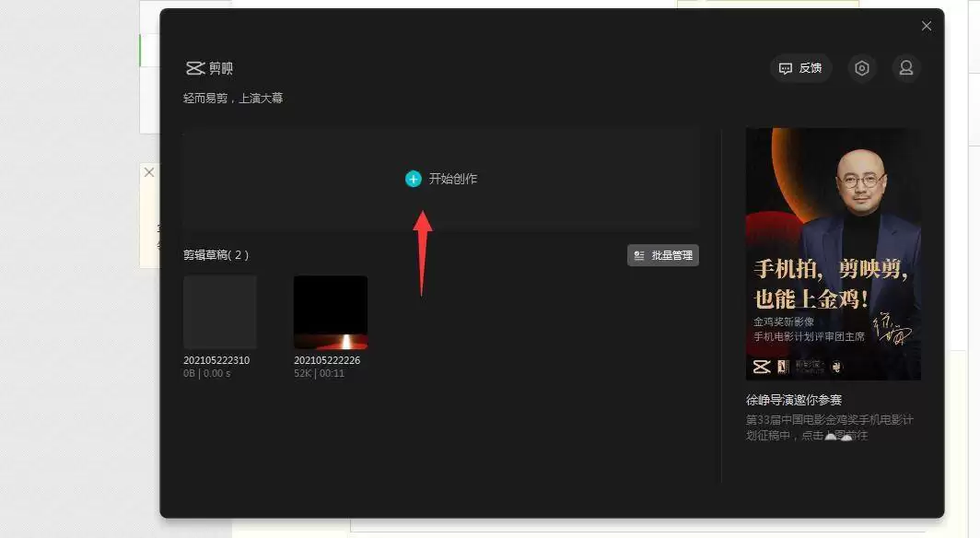Open the user account profile icon
The height and width of the screenshot is (538, 980).
(x=906, y=68)
